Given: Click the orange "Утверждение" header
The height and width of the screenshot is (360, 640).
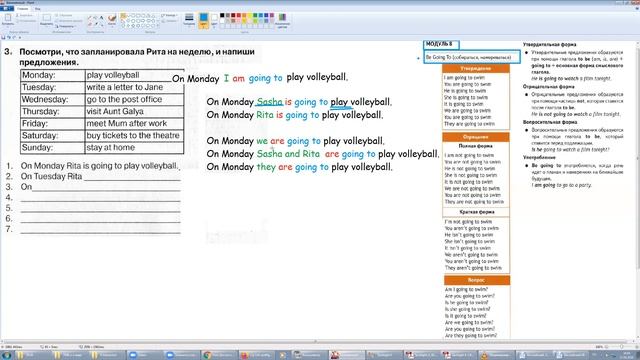Looking at the screenshot, I should (476, 69).
